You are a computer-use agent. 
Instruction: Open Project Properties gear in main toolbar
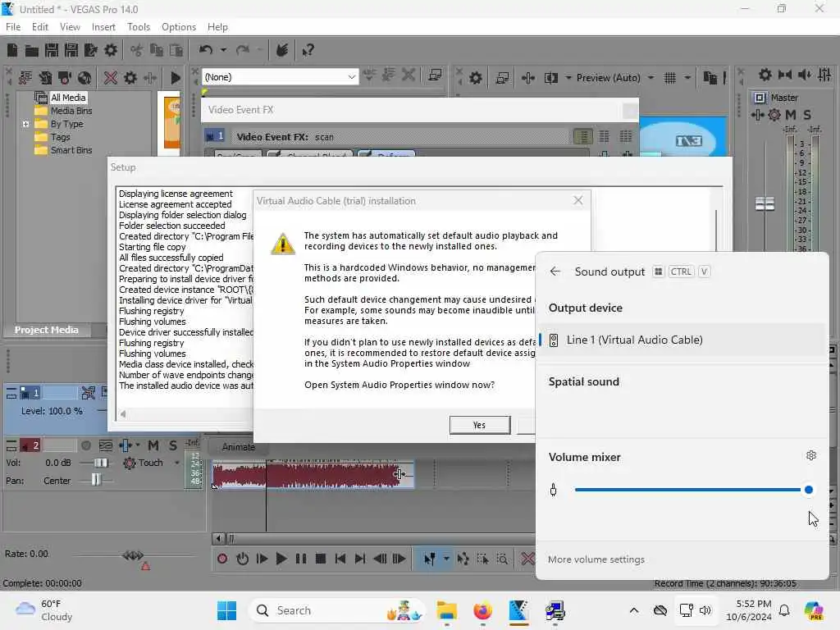pos(111,50)
